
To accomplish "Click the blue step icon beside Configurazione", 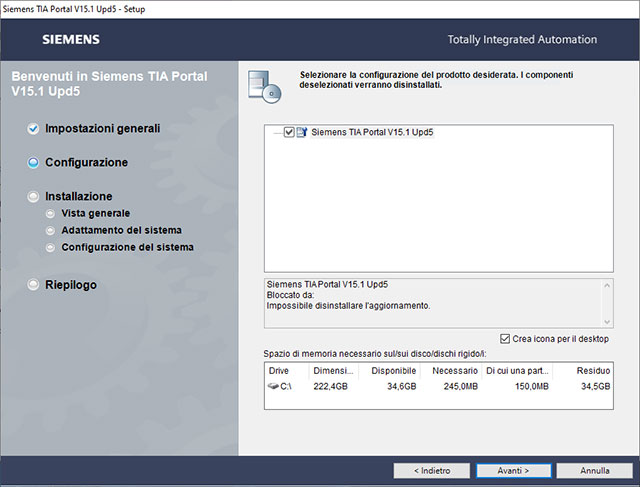I will pos(33,162).
